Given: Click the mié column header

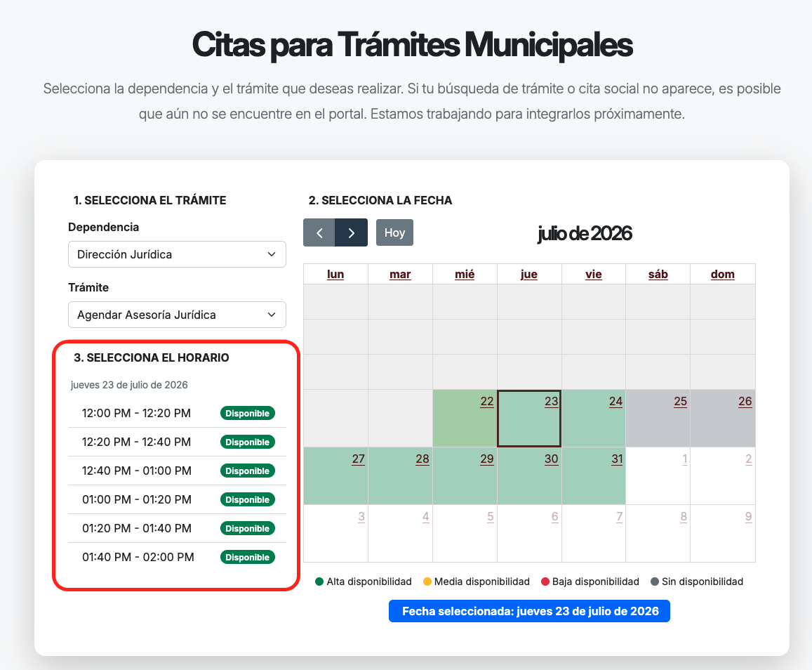Looking at the screenshot, I should [465, 274].
